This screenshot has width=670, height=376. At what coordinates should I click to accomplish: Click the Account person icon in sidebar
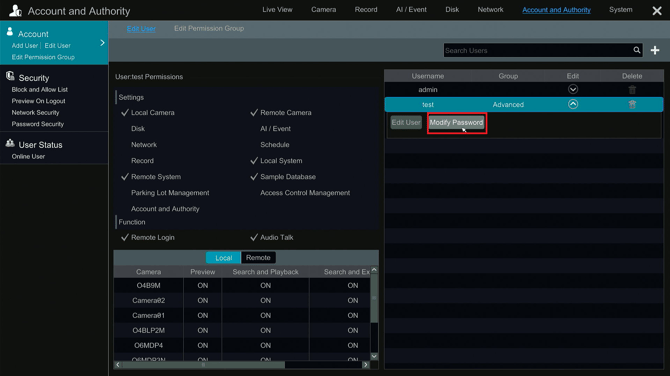10,32
